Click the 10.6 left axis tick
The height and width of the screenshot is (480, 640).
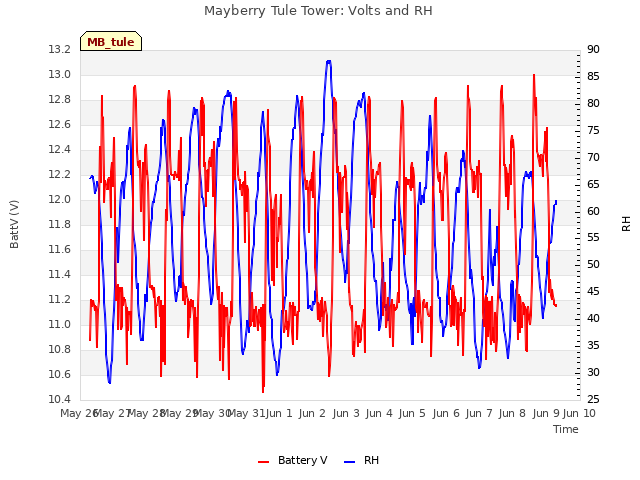pyautogui.click(x=60, y=374)
